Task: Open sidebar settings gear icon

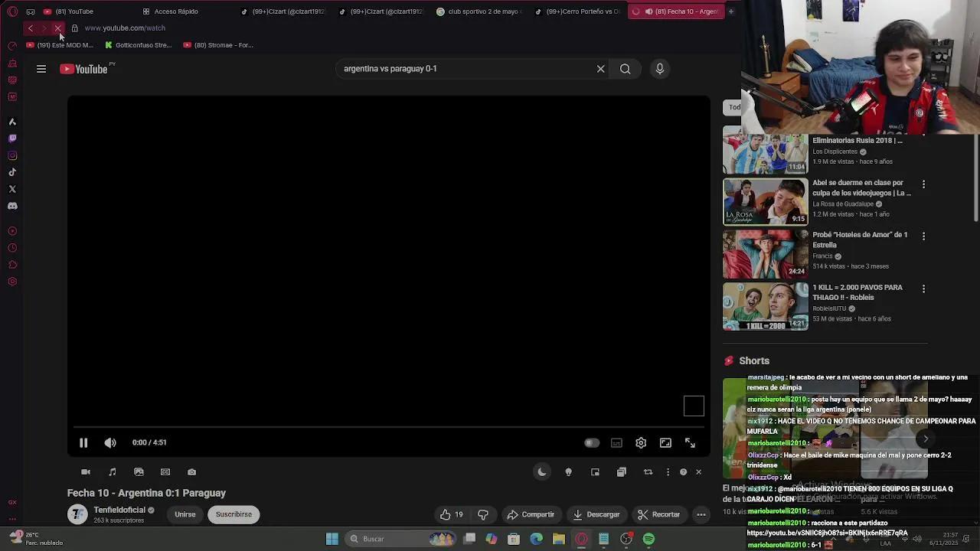Action: click(x=12, y=282)
